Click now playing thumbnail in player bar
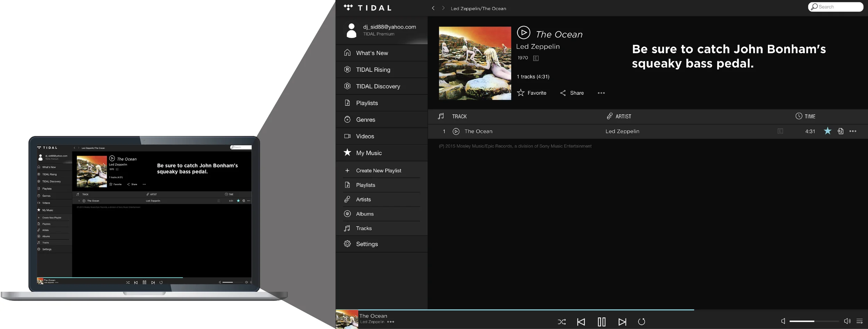 tap(347, 319)
